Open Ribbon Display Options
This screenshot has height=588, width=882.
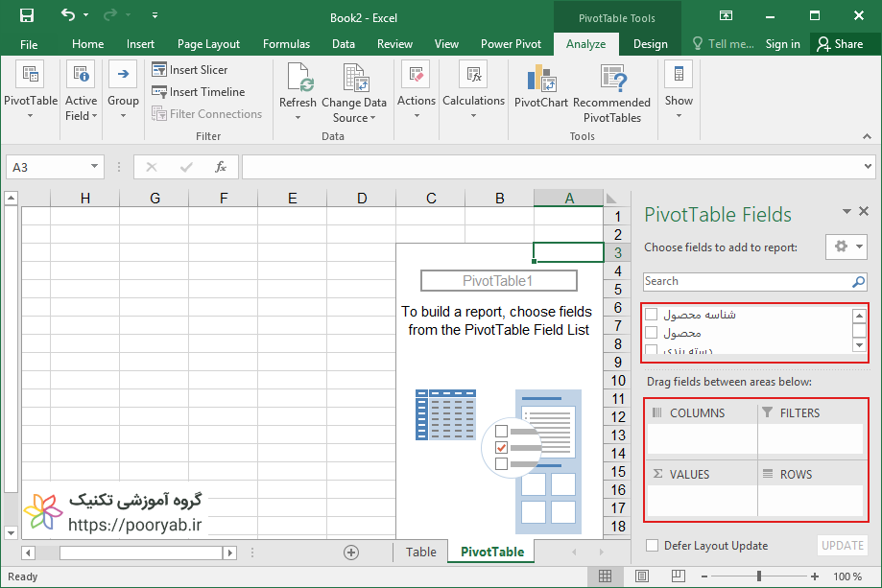727,15
